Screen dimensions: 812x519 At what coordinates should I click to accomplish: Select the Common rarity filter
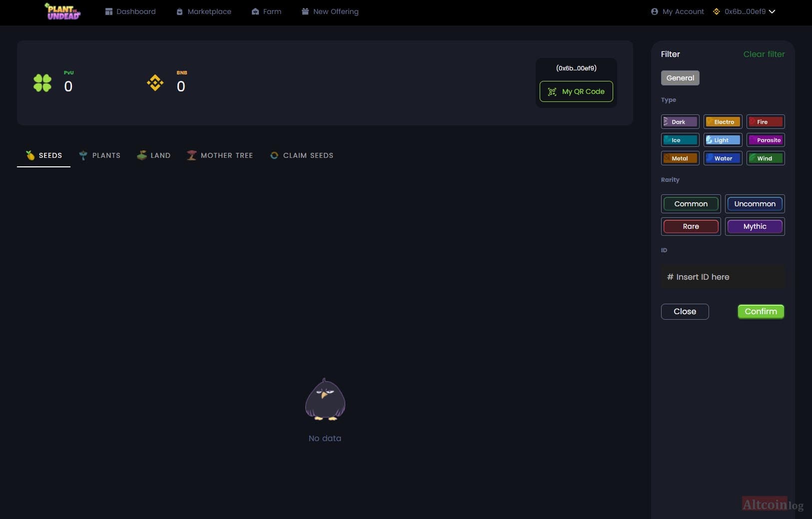[691, 204]
